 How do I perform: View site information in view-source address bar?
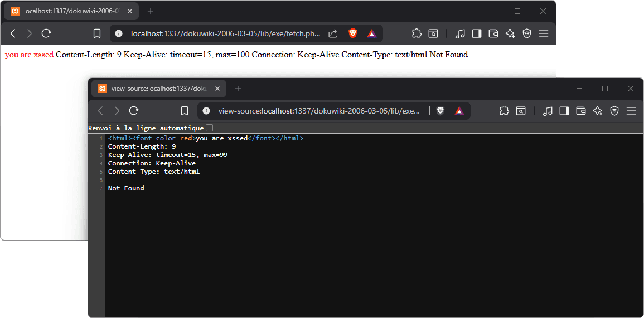(x=206, y=111)
